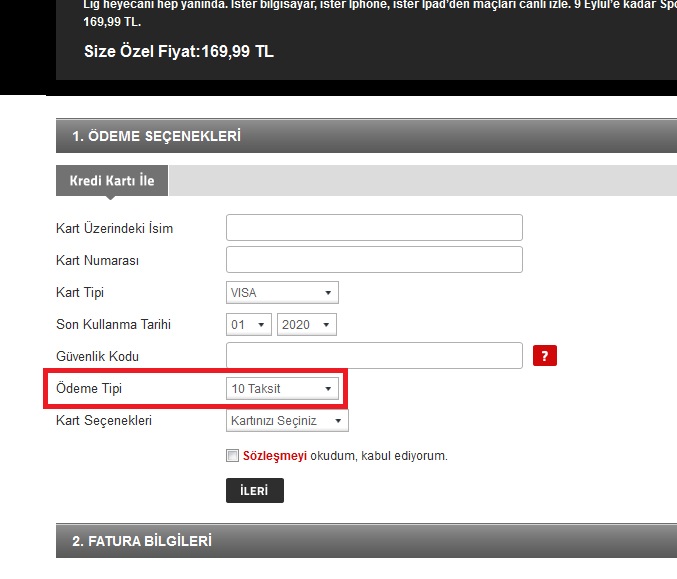Switch to the Kredi Kartı İle tab
This screenshot has width=677, height=579.
coord(112,181)
